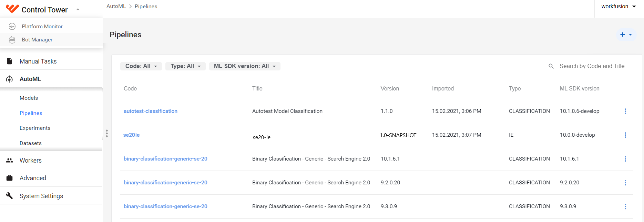Expand the add pipeline dropdown arrow
The image size is (644, 222).
pos(630,35)
